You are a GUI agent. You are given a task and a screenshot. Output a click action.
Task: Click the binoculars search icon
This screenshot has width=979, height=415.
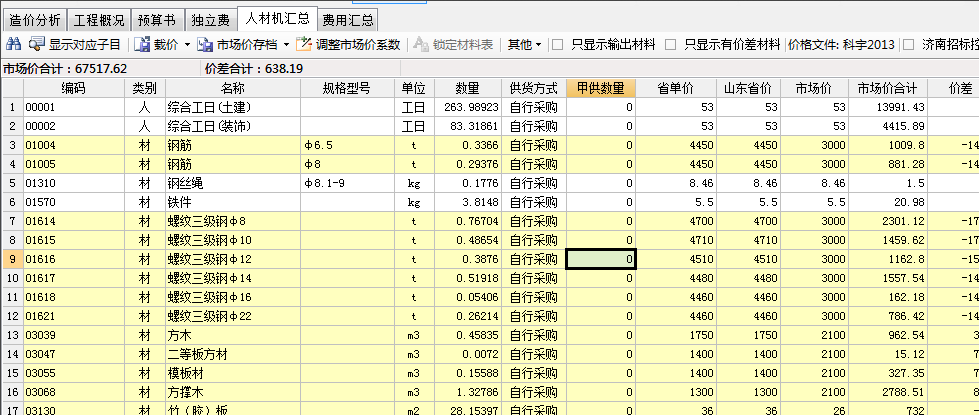coord(13,45)
